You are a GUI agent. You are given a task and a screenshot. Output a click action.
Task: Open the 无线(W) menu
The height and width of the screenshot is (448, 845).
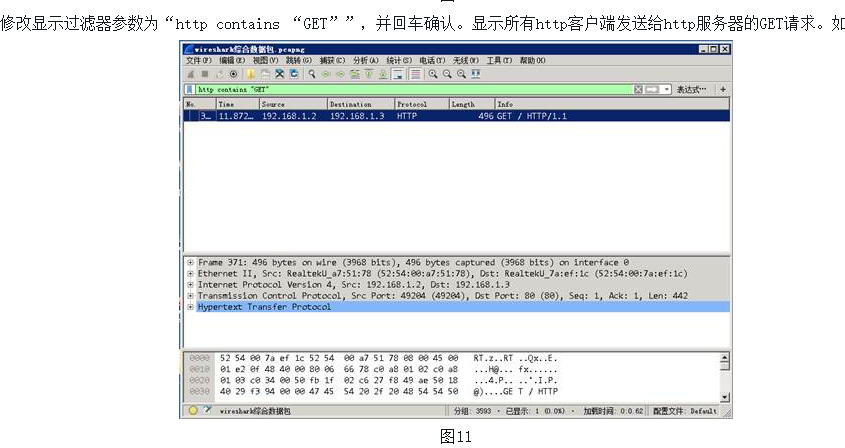pyautogui.click(x=466, y=60)
